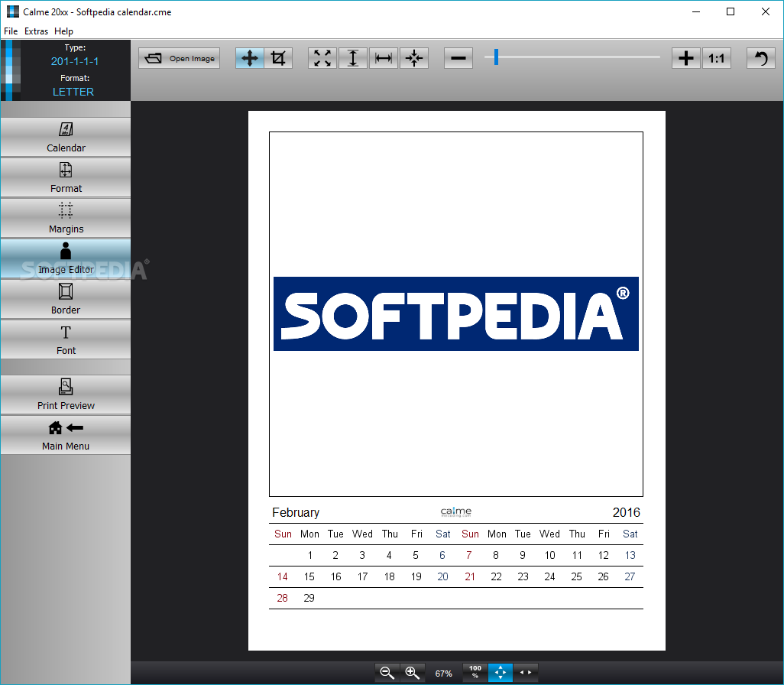The height and width of the screenshot is (685, 784).
Task: Select the Image Editor panel
Action: pos(66,258)
